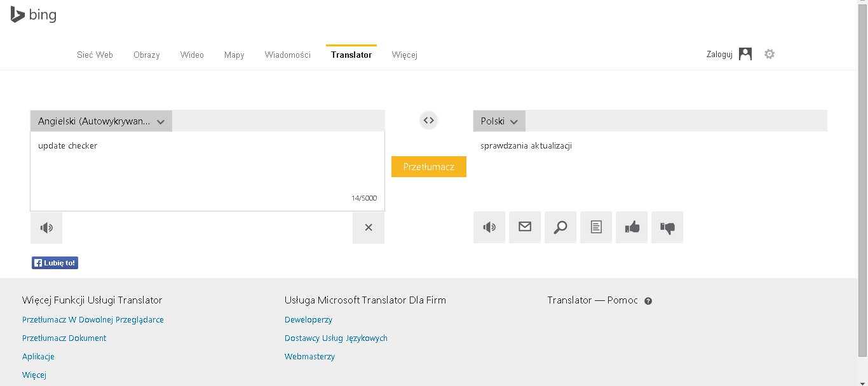The image size is (868, 386).
Task: Click the 14/5000 character counter
Action: [364, 198]
